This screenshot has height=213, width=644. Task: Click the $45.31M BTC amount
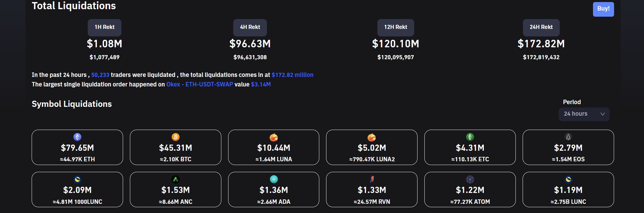pos(175,148)
